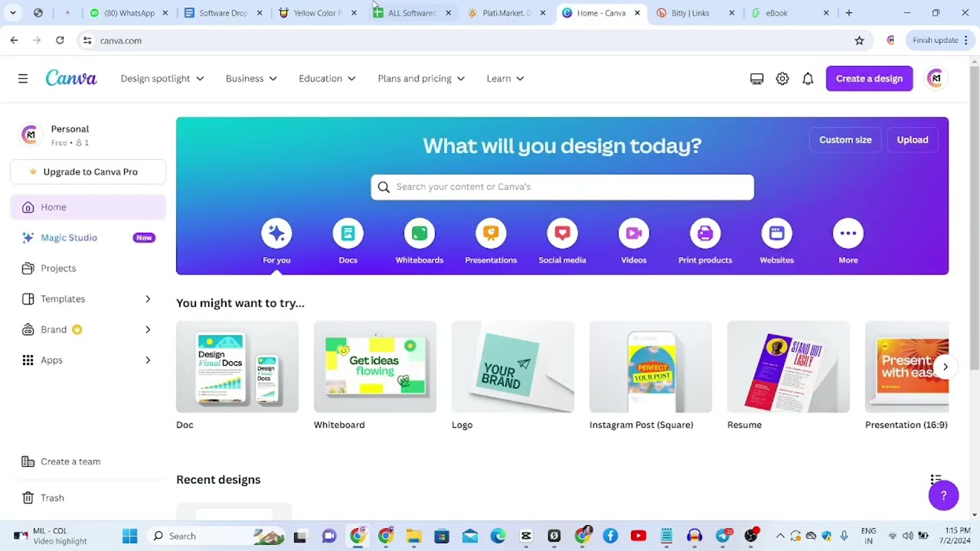This screenshot has width=980, height=551.
Task: Bookmark this page with the star icon
Action: tap(859, 41)
